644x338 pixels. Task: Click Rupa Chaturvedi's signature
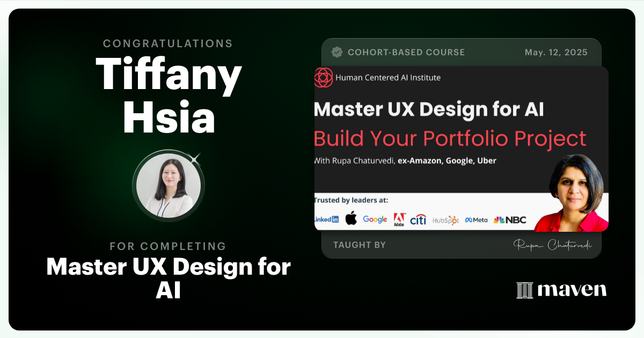click(x=553, y=244)
